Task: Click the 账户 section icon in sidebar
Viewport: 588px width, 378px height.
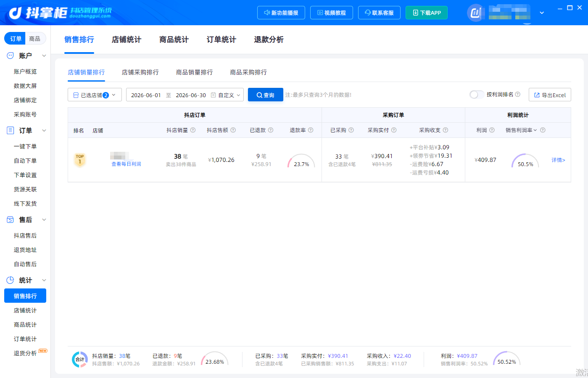Action: (x=10, y=56)
